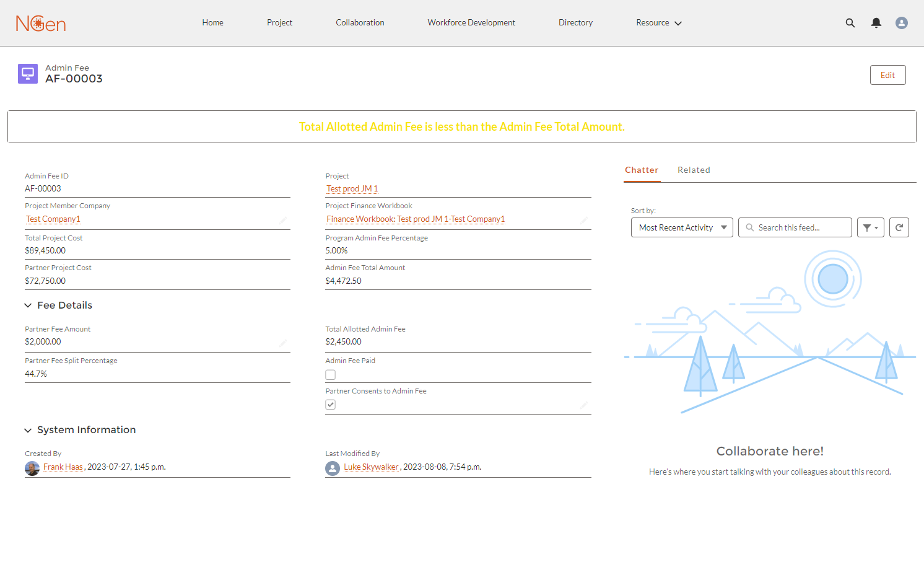Click the Partner Fee Amount value $2,000.00
Screen dimensions: 924x580
click(43, 341)
